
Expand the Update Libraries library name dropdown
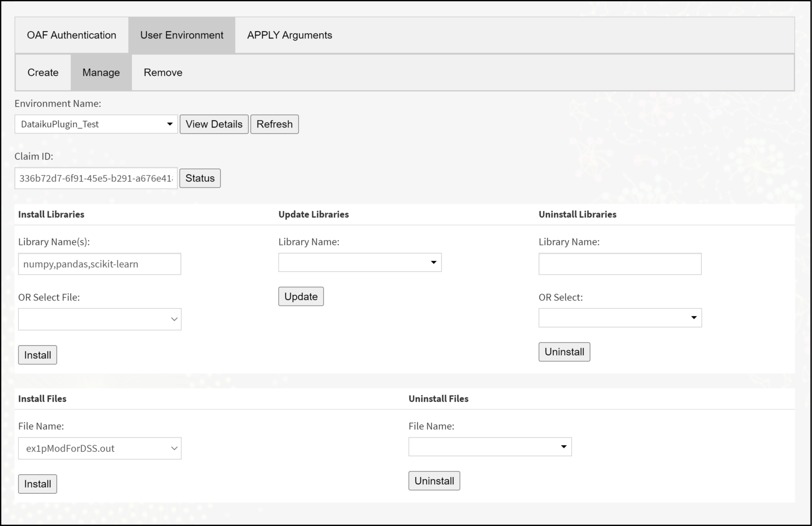tap(433, 262)
